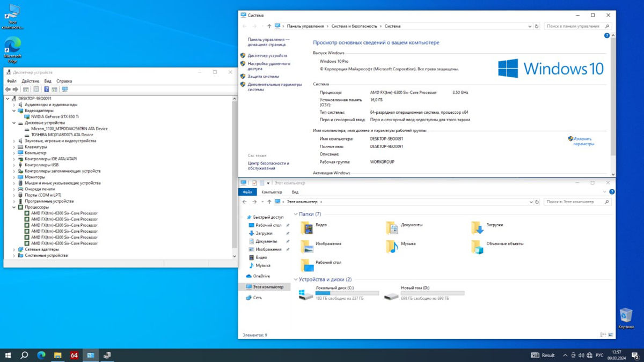Select the Новый том (D:) drive
The image size is (644, 362).
click(x=424, y=293)
